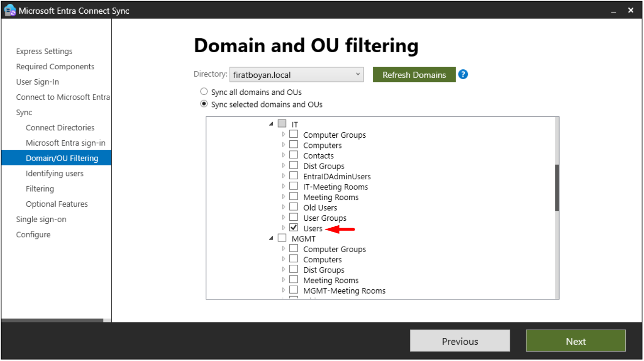
Task: Open the Filtering step
Action: coord(40,189)
